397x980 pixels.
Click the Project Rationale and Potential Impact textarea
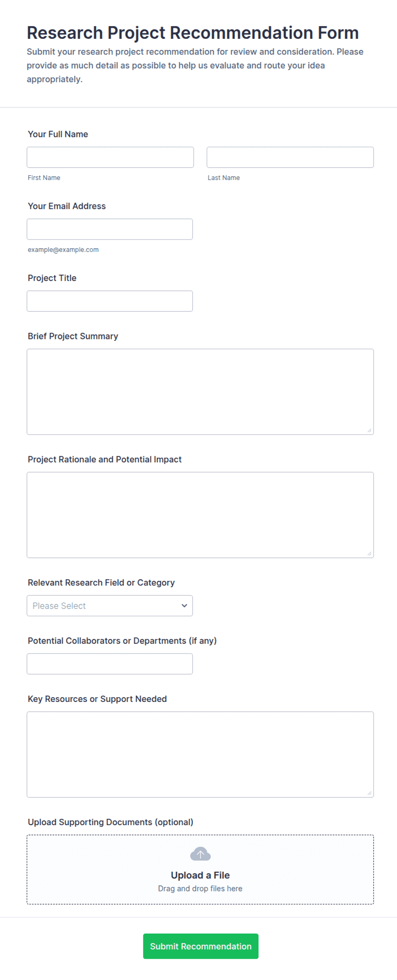pos(200,515)
